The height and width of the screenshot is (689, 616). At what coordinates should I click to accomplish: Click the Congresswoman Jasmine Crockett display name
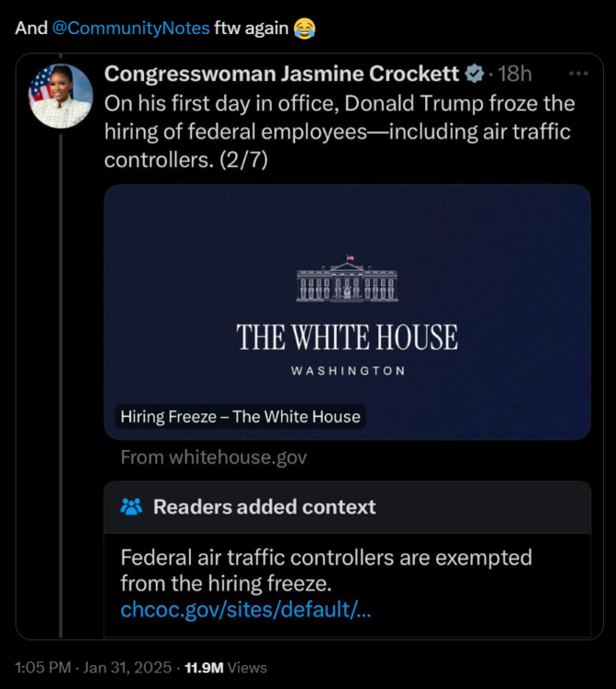tap(283, 73)
